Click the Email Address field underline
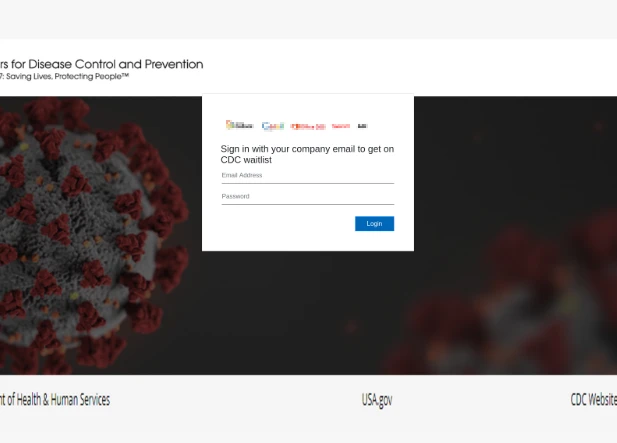This screenshot has height=443, width=617. [x=307, y=183]
